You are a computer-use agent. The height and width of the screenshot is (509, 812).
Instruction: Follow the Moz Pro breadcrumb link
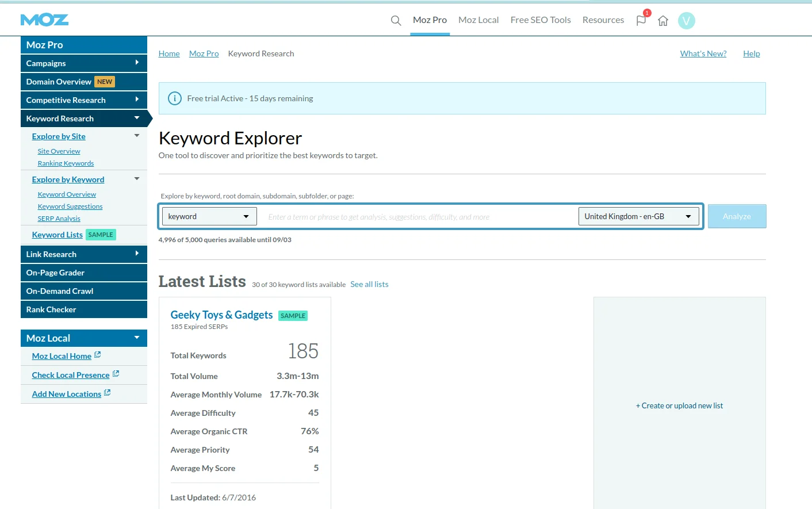pos(204,53)
